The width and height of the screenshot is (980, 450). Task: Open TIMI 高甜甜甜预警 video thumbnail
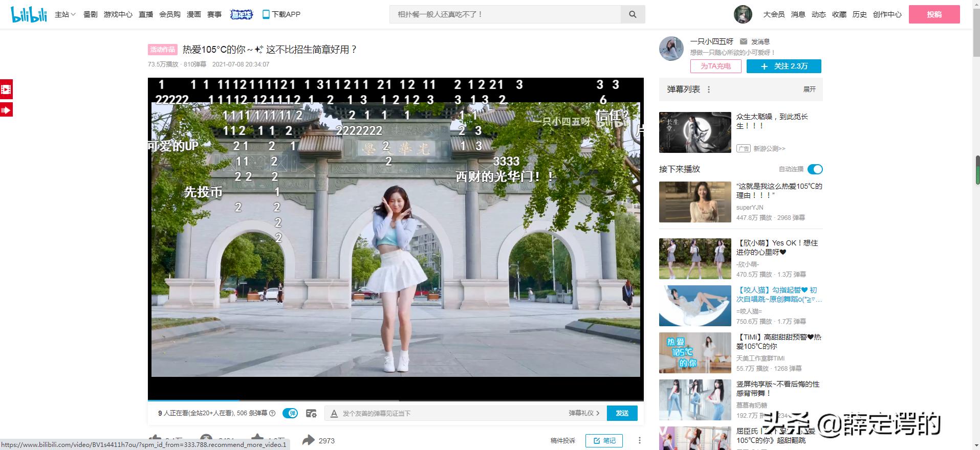coord(695,353)
